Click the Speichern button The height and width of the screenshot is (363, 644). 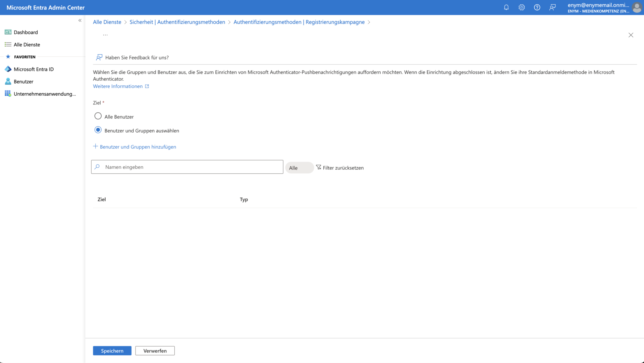112,351
